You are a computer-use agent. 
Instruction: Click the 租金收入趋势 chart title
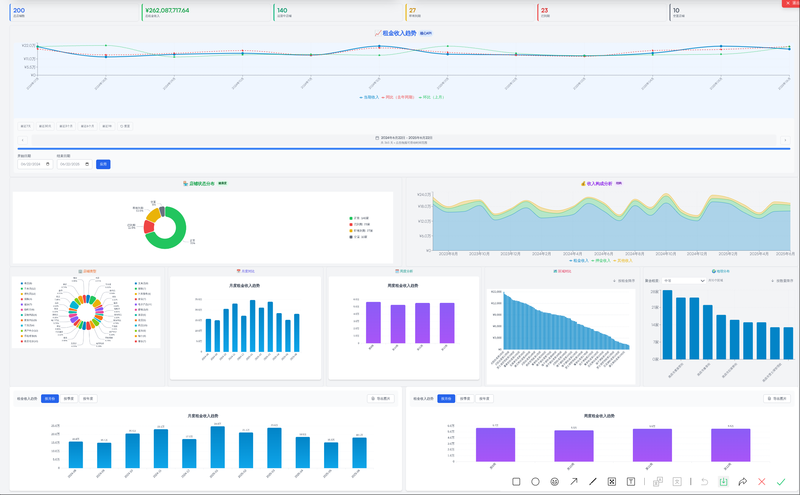click(x=399, y=33)
